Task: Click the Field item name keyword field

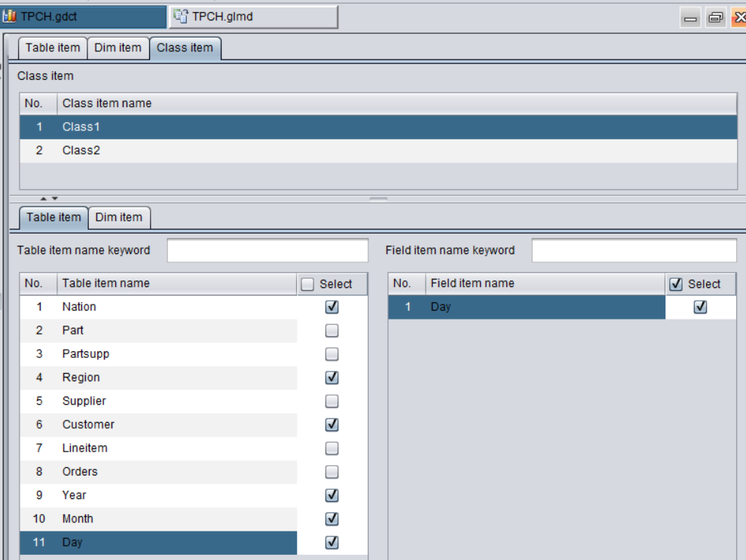Action: [x=633, y=251]
